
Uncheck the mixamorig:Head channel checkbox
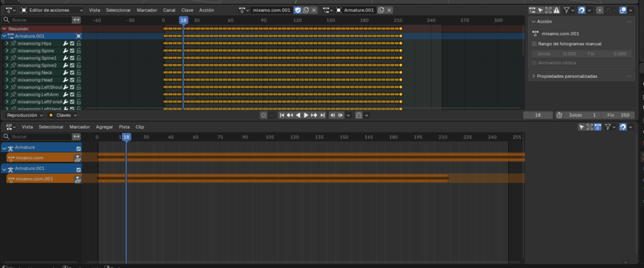(72, 80)
